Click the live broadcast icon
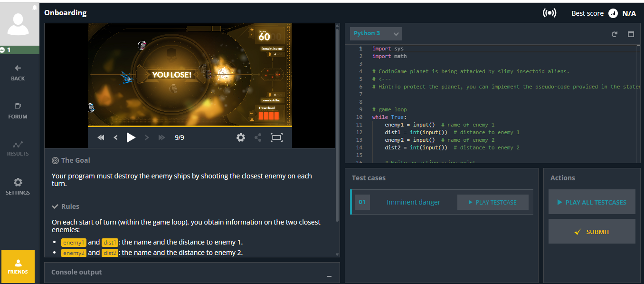This screenshot has height=284, width=644. (549, 13)
